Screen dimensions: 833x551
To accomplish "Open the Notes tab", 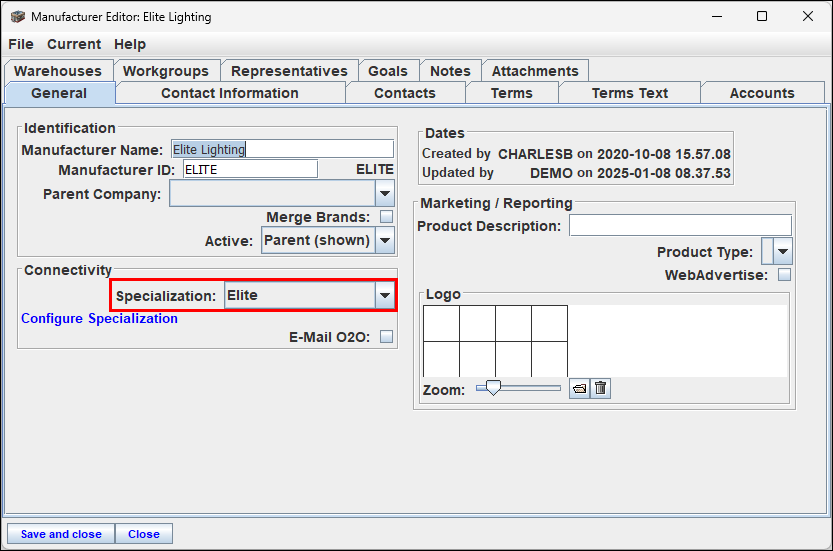I will coord(450,71).
